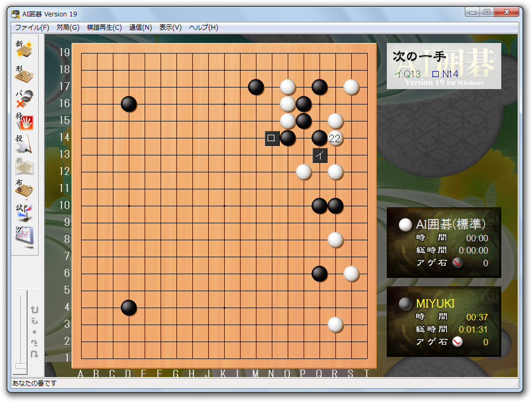Click the topmost large U-turn arrow control

[x=34, y=310]
